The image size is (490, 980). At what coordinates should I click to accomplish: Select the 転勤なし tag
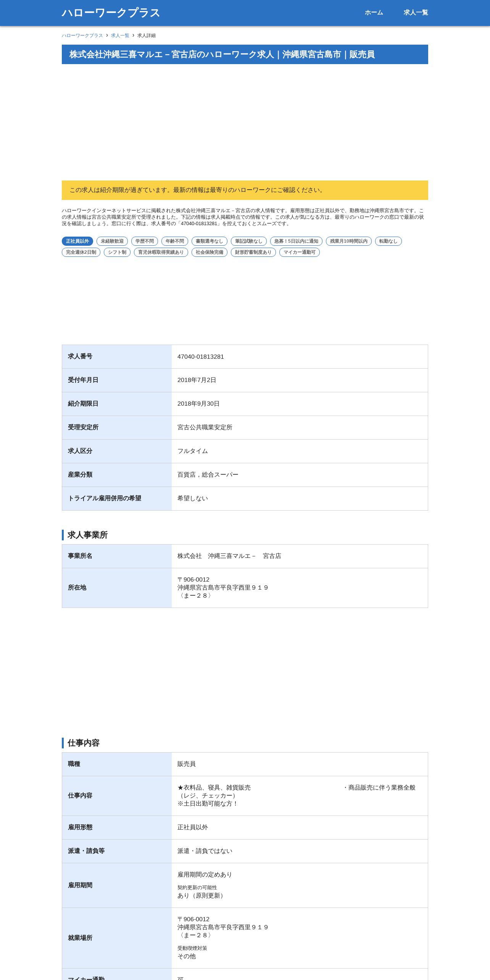388,241
